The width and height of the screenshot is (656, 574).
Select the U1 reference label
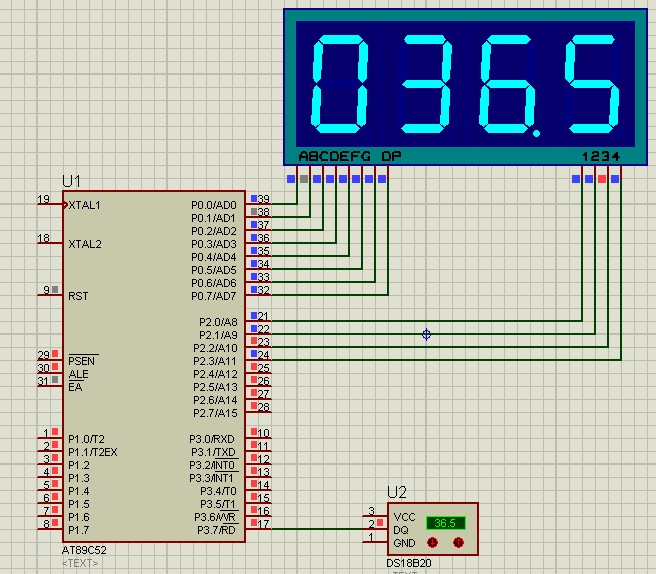71,181
